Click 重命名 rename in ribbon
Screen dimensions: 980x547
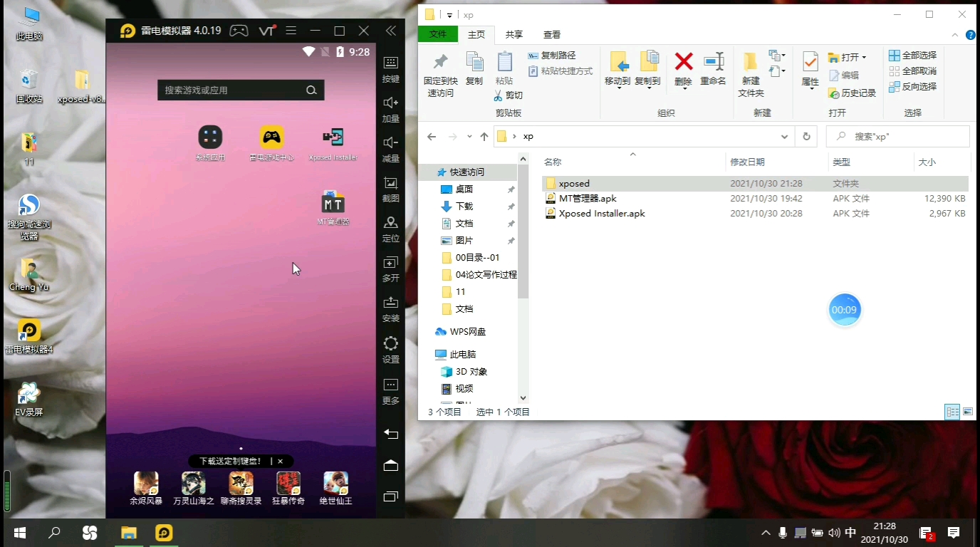pyautogui.click(x=713, y=69)
